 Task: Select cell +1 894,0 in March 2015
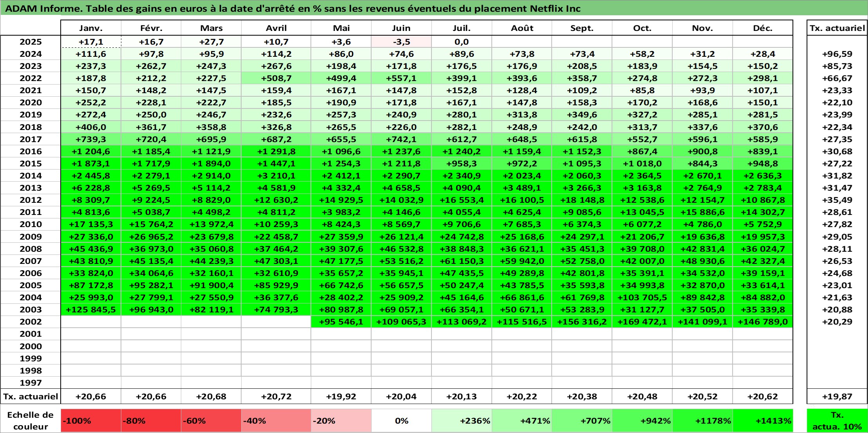(x=211, y=164)
